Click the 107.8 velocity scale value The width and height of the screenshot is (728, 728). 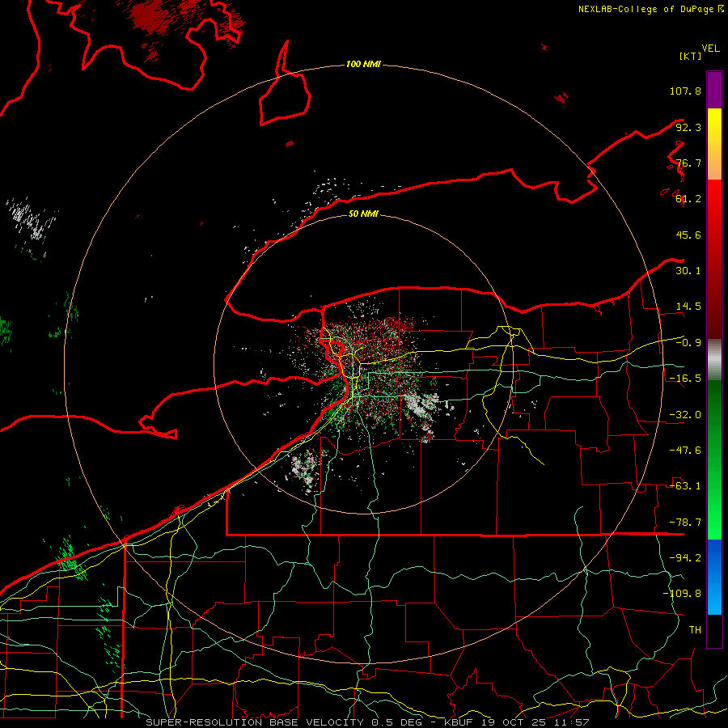click(685, 91)
